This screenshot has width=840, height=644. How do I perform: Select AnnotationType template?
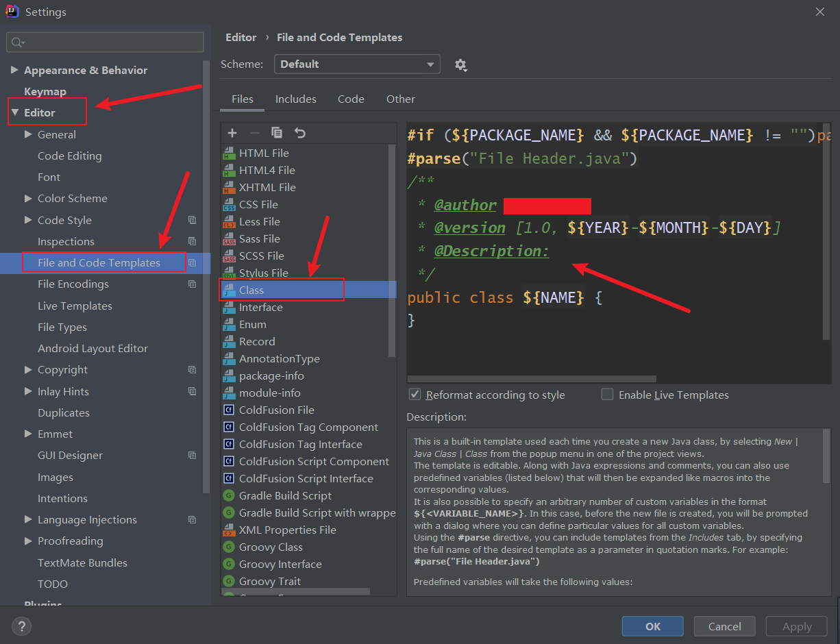click(x=280, y=359)
